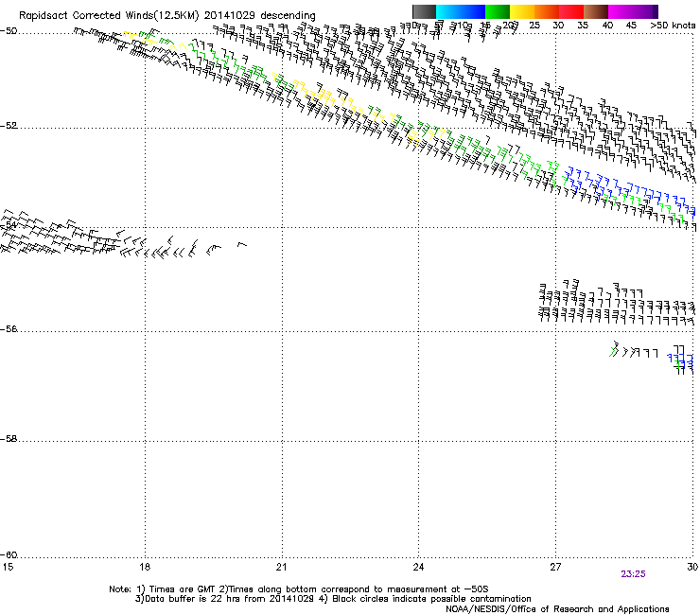This screenshot has height=615, width=700.
Task: Click the brown segment of the color bar
Action: pyautogui.click(x=596, y=11)
